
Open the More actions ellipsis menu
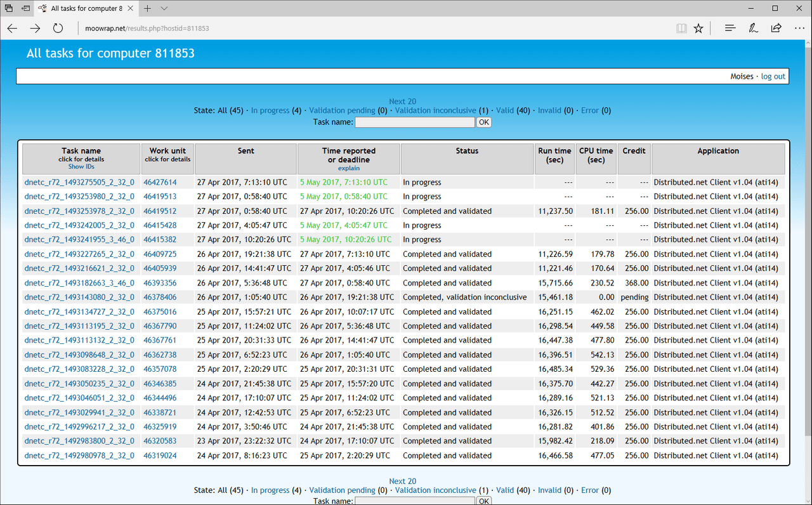(799, 29)
